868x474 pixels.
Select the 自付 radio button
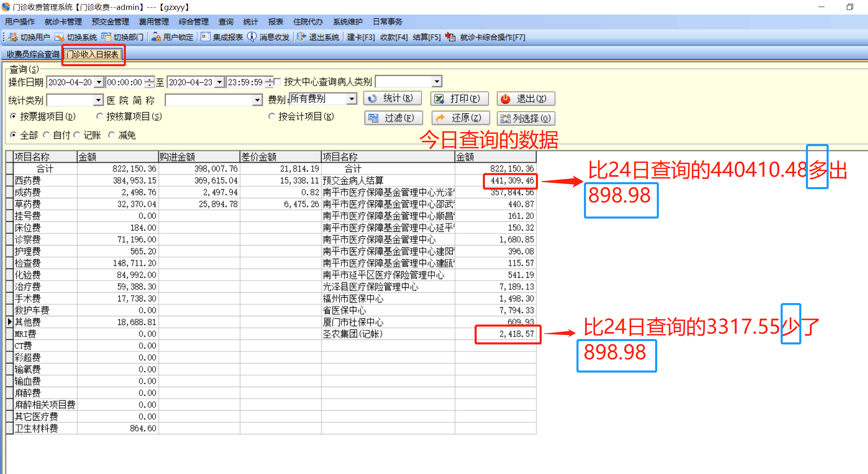pos(46,135)
